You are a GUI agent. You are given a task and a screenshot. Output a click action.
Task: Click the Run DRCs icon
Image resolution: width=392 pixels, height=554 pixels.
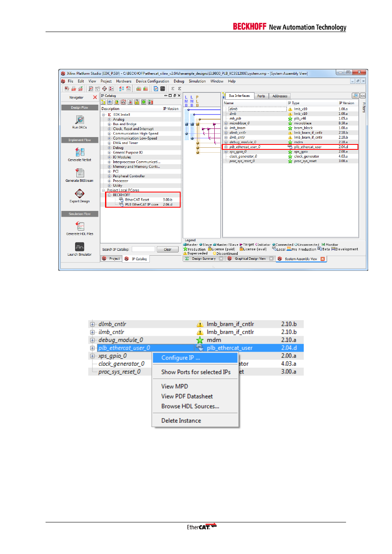click(x=80, y=119)
